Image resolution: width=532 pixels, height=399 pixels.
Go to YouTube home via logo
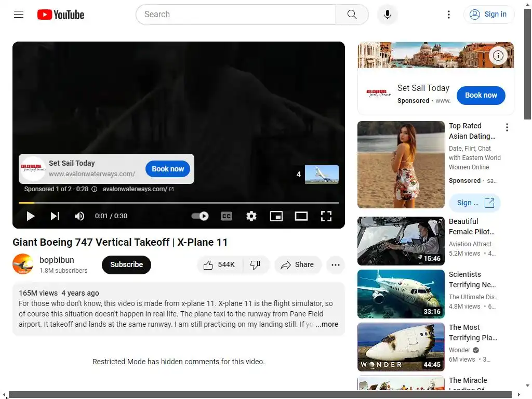(61, 15)
